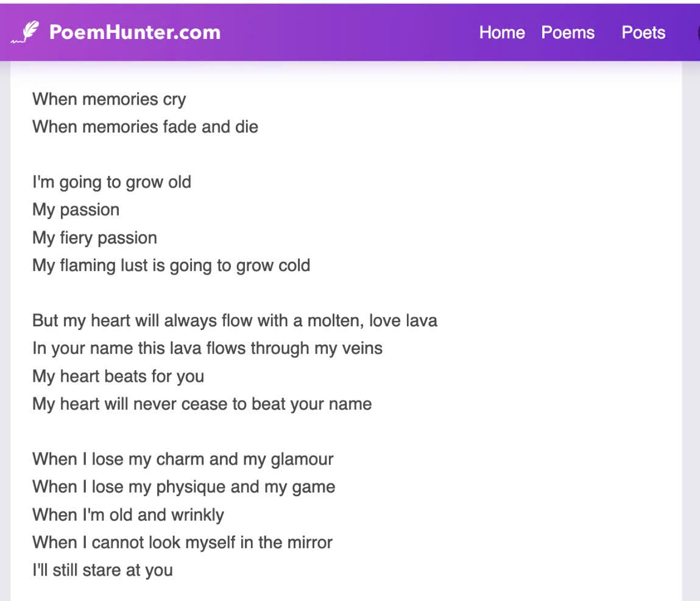Click the line ending 'beat your name'
700x601 pixels.
tap(202, 404)
